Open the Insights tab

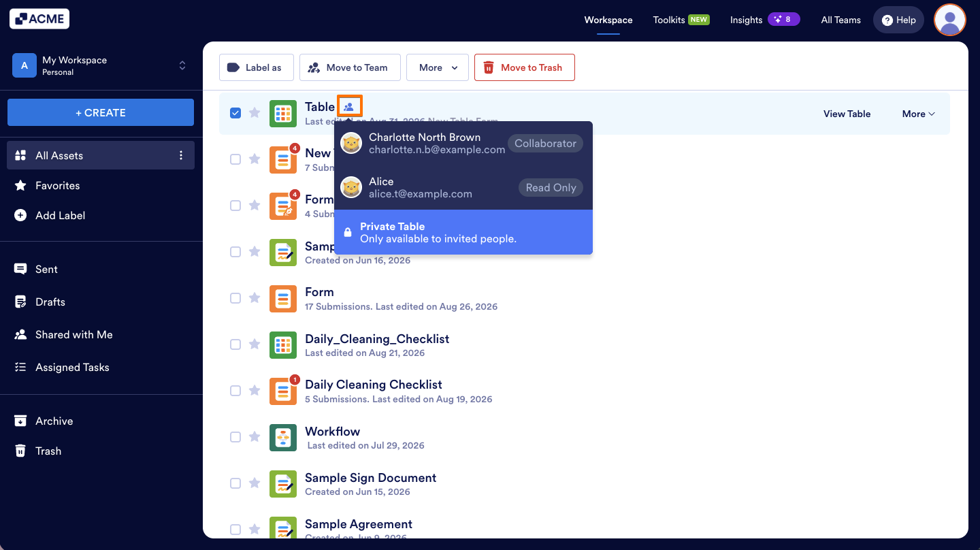(x=765, y=20)
